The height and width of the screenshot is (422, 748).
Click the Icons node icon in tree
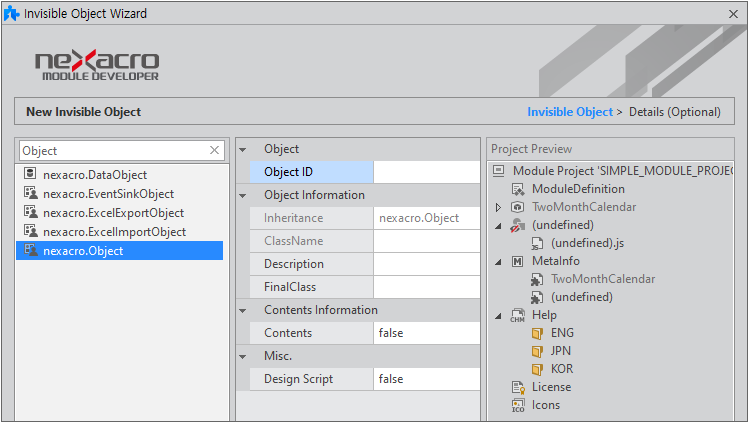click(x=518, y=405)
